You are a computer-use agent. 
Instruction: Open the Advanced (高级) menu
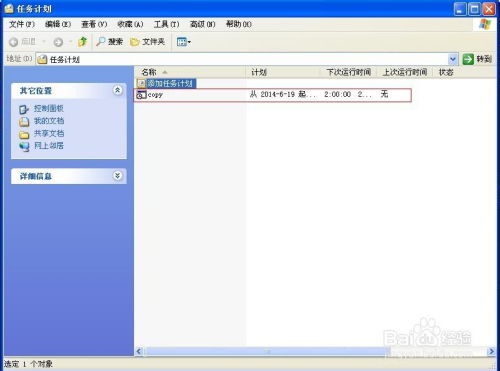tap(202, 24)
